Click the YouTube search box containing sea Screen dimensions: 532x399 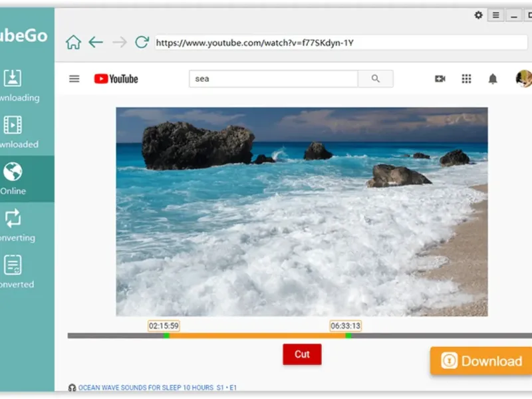point(273,78)
